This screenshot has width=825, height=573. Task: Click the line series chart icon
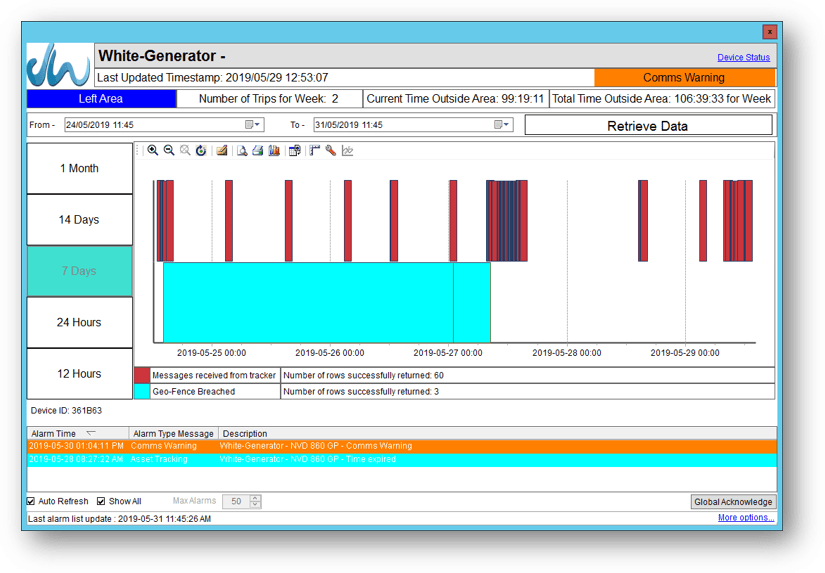347,150
